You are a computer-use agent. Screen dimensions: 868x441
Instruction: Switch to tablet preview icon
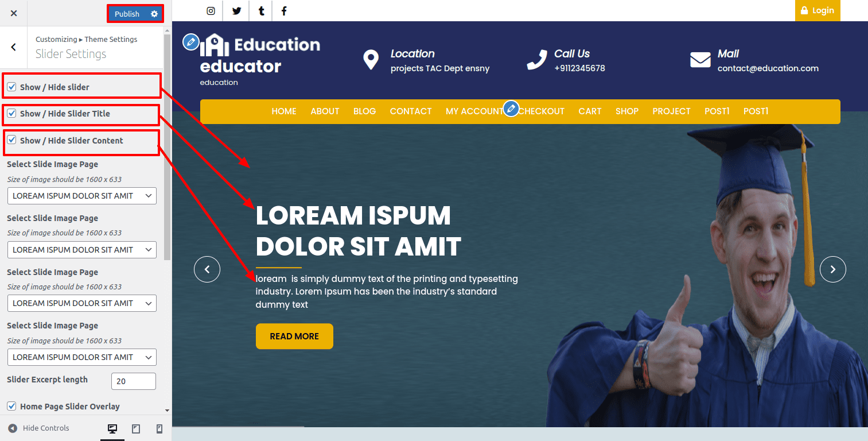coord(136,429)
